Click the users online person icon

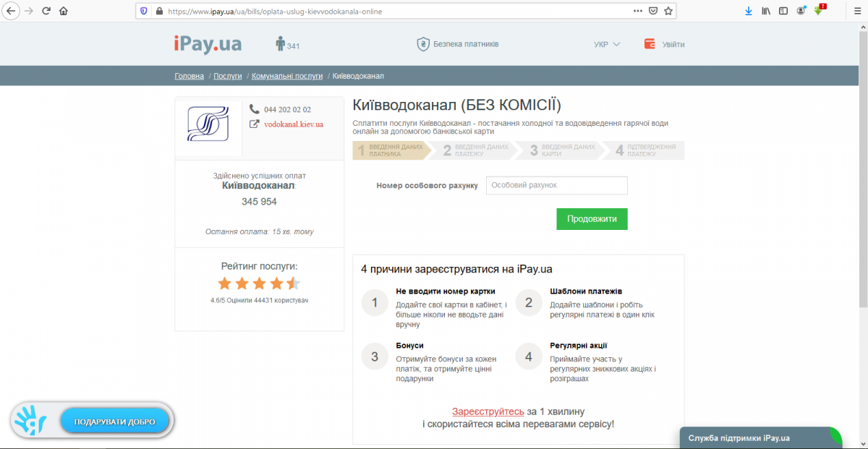281,43
